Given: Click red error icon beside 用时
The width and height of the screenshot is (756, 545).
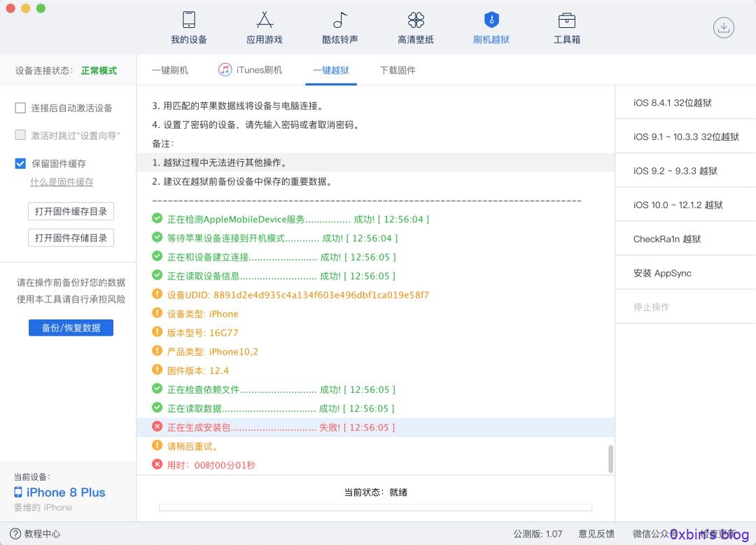Looking at the screenshot, I should pyautogui.click(x=157, y=464).
